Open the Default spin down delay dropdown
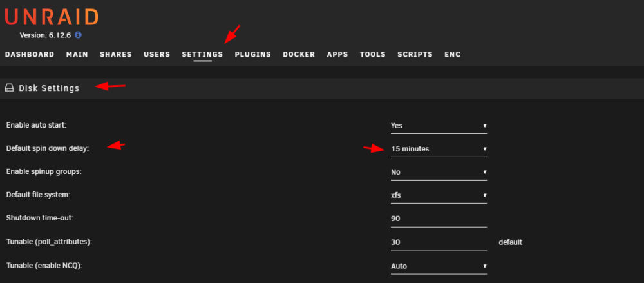Viewport: 644px width, 283px height. (x=439, y=149)
